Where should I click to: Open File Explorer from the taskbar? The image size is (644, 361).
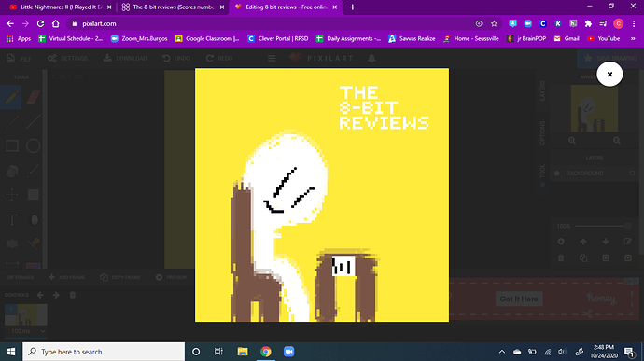coord(243,352)
